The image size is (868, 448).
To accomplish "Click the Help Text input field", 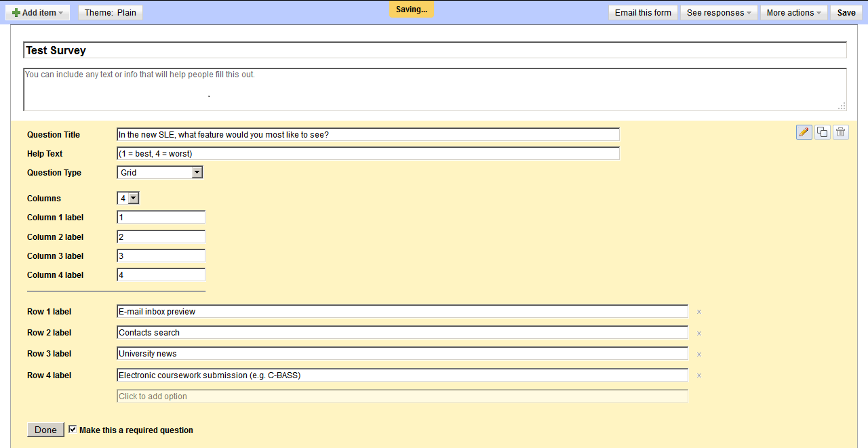I will point(368,154).
